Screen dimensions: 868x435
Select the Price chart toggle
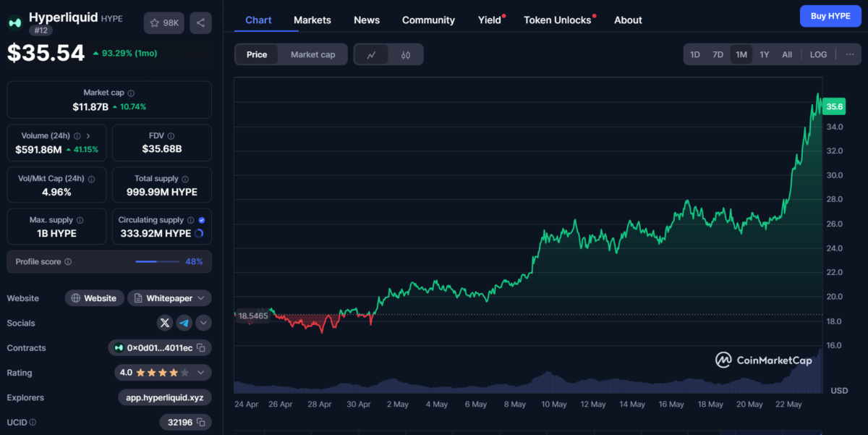(257, 55)
